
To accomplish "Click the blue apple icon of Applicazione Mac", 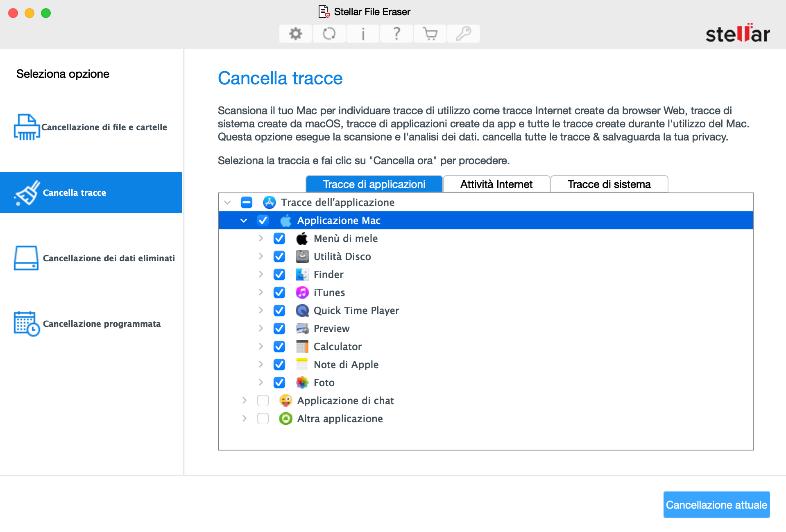I will 285,220.
